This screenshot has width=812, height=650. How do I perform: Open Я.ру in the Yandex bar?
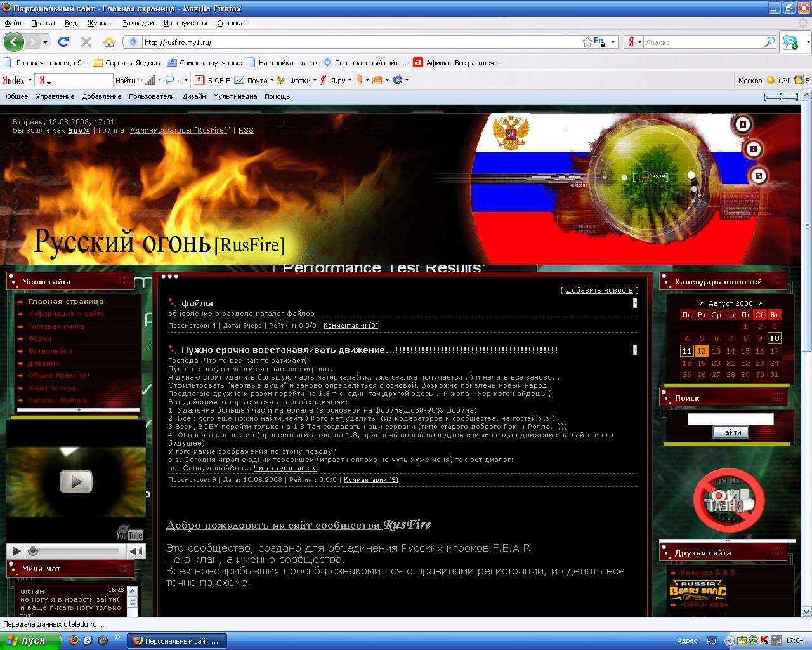(333, 81)
